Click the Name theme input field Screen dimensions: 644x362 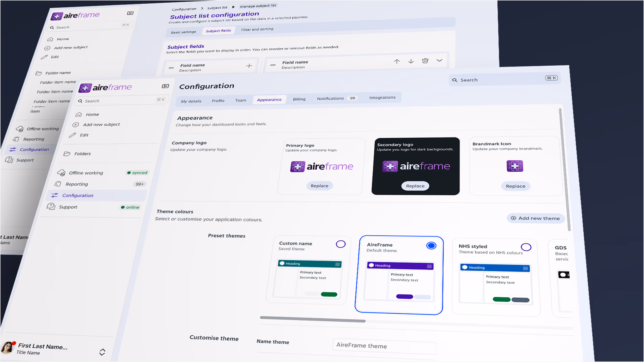click(384, 346)
